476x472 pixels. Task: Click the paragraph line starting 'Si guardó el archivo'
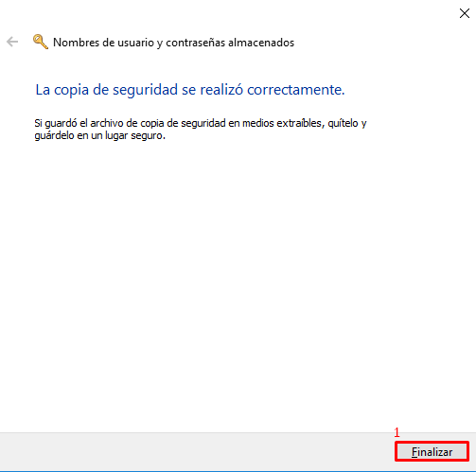(201, 123)
